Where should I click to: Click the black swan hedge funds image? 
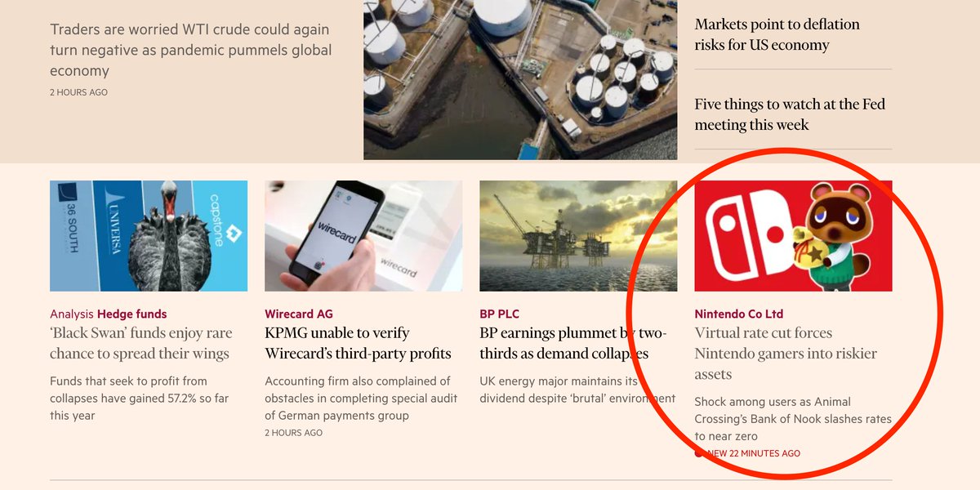click(149, 236)
